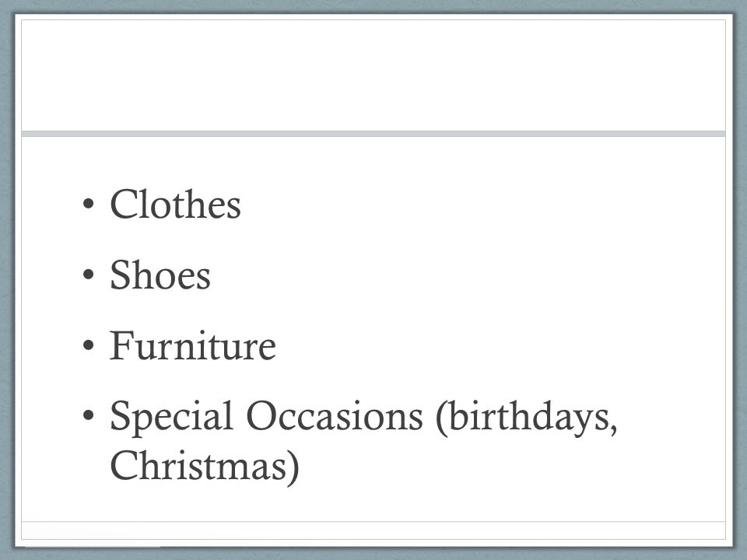Click the word Clothes

point(175,204)
